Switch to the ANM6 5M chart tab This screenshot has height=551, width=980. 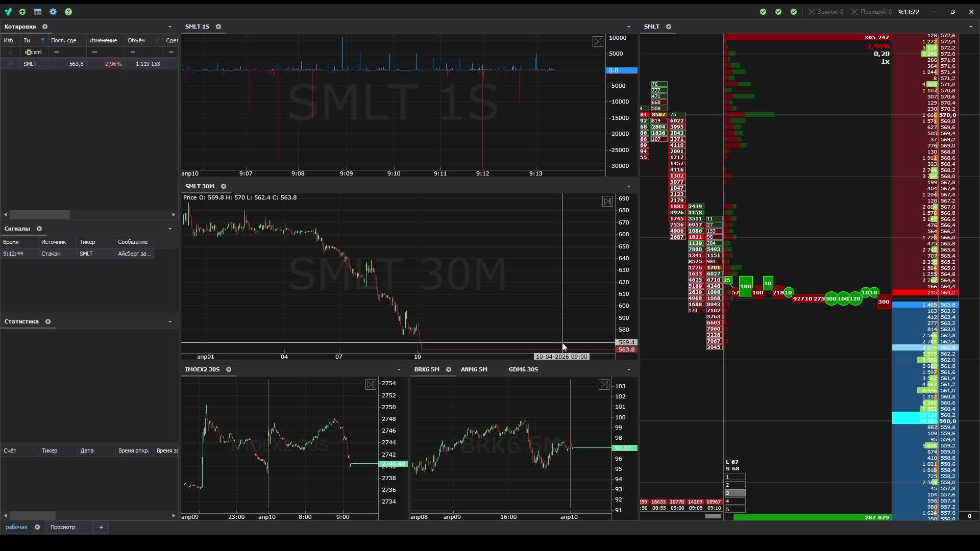pyautogui.click(x=474, y=369)
